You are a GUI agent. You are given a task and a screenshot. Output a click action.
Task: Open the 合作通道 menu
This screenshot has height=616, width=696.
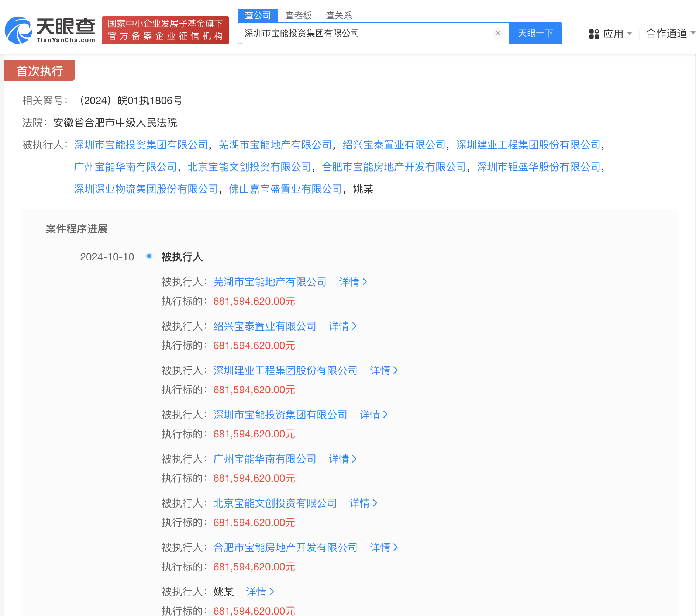[666, 34]
